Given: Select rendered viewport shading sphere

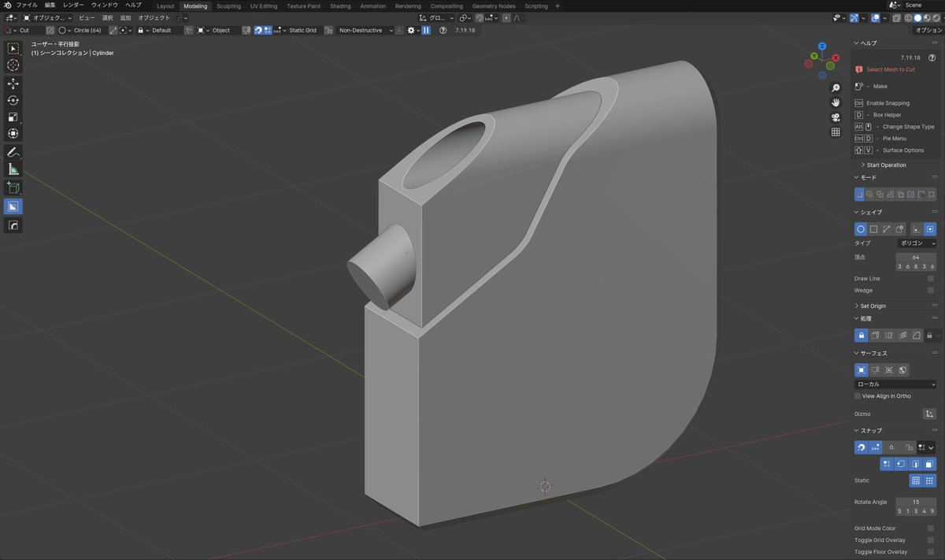Looking at the screenshot, I should [936, 17].
